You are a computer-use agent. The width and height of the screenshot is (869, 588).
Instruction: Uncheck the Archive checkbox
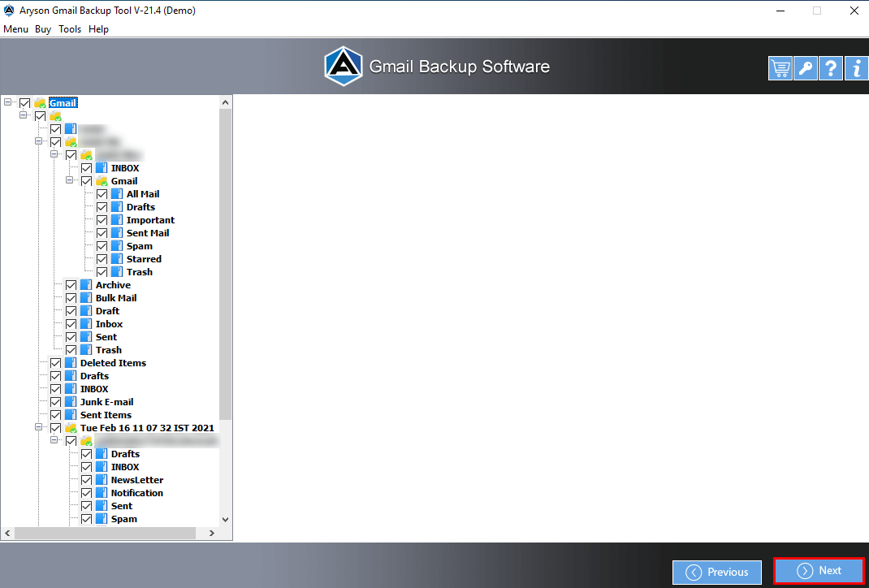71,285
